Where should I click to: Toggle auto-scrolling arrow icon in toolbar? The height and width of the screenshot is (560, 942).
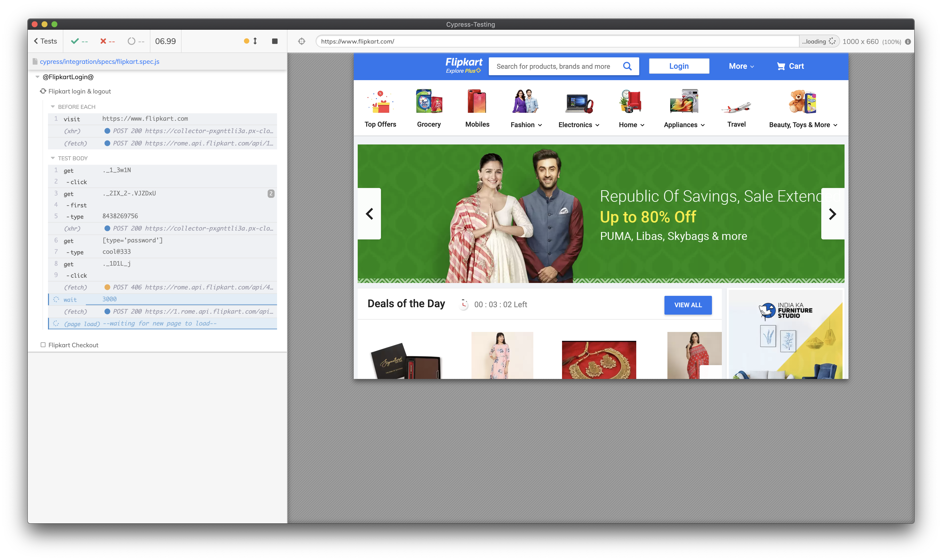pyautogui.click(x=255, y=41)
